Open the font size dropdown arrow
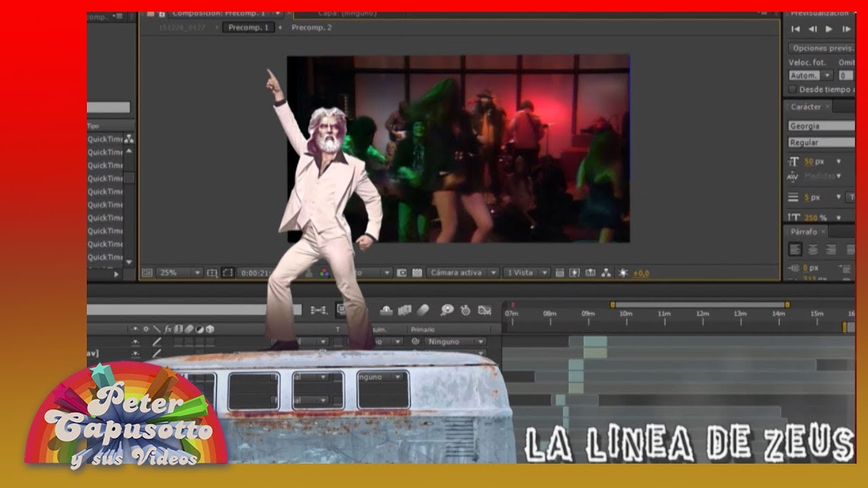 839,162
